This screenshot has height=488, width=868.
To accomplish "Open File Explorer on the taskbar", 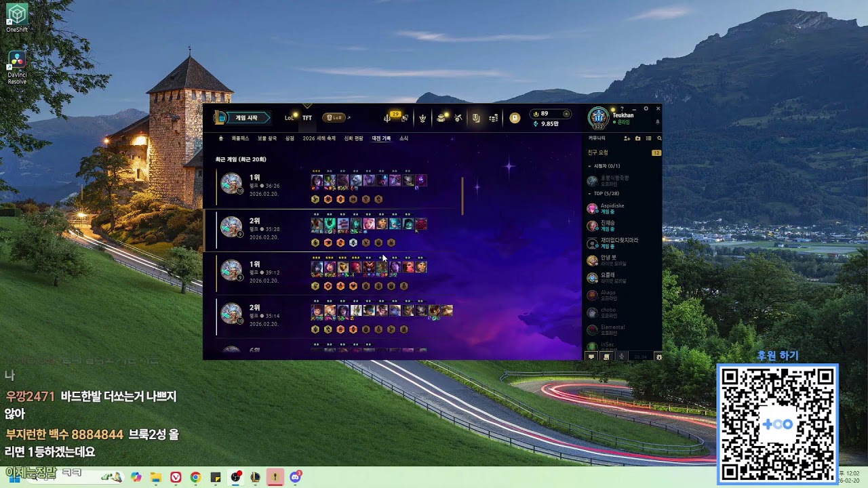I will [156, 477].
